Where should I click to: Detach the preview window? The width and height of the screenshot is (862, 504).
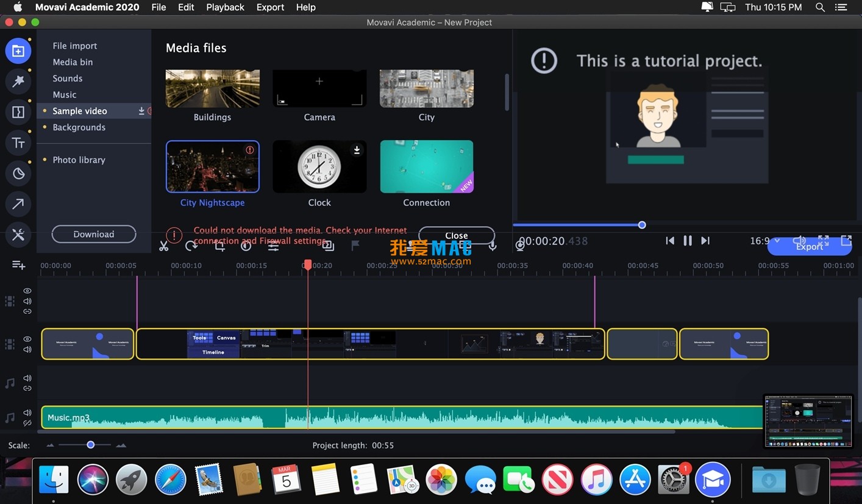846,240
